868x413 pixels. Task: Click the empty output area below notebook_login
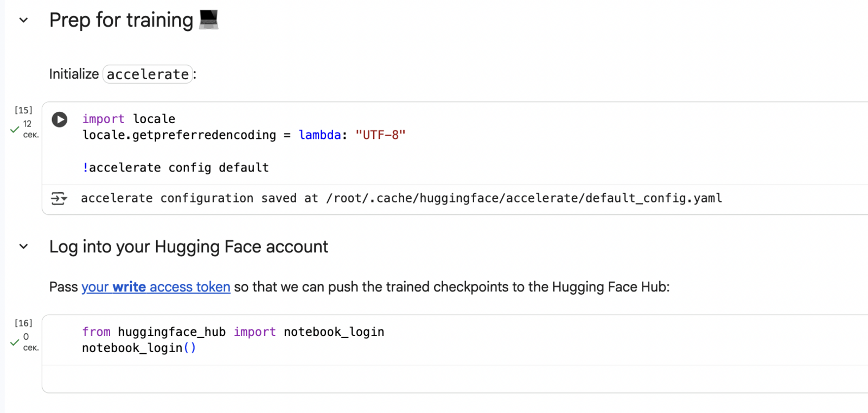[434, 379]
